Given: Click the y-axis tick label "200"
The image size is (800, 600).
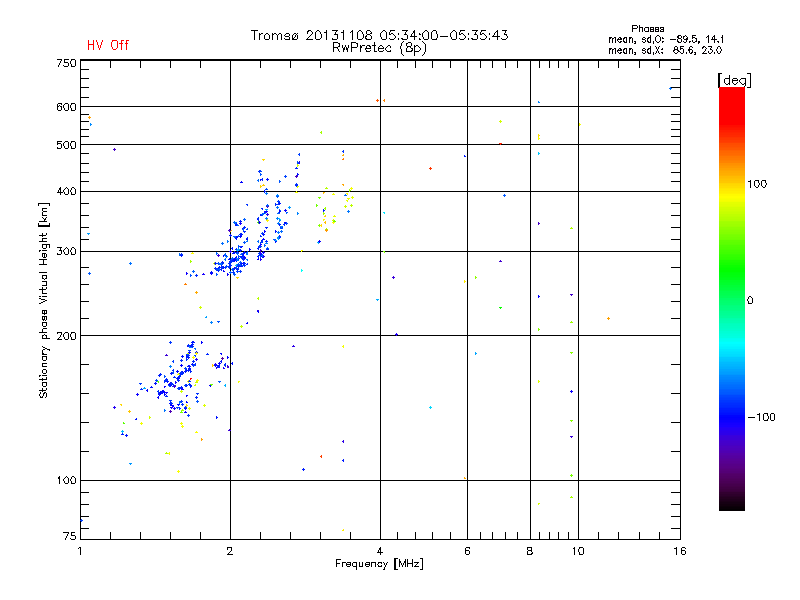Looking at the screenshot, I should click(66, 336).
